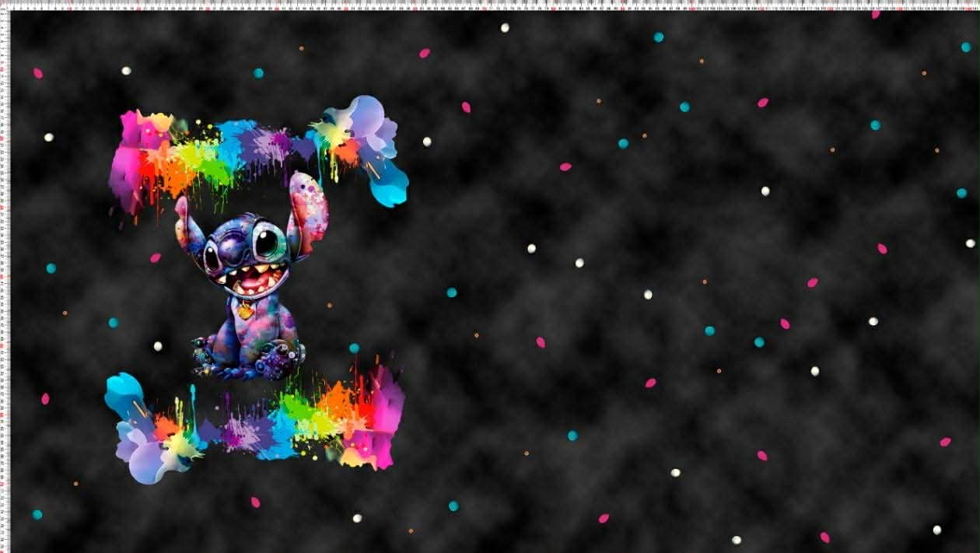Click the ruler origin corner at top-left
980x553 pixels.
tap(4, 4)
